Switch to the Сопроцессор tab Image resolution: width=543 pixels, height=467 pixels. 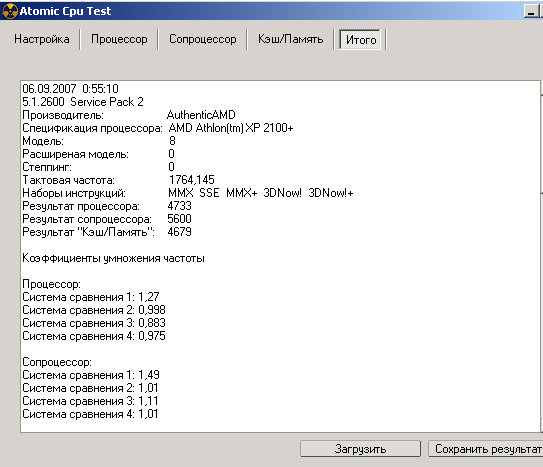click(x=203, y=39)
